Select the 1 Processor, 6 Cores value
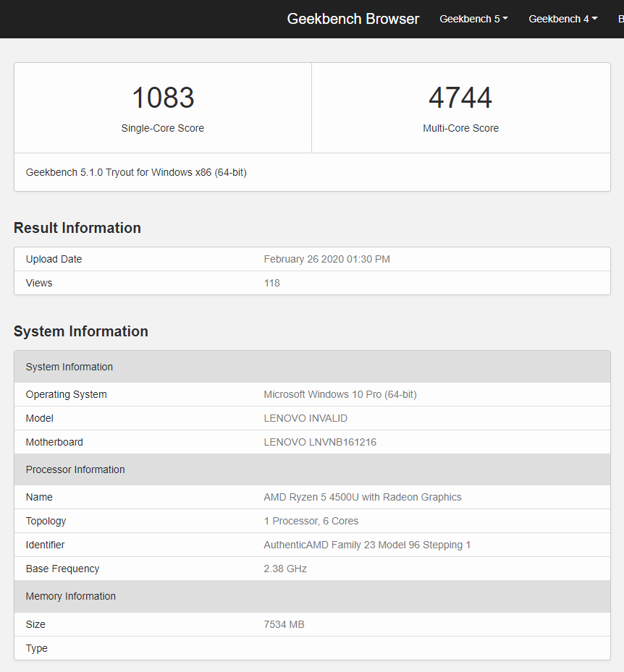 coord(311,521)
